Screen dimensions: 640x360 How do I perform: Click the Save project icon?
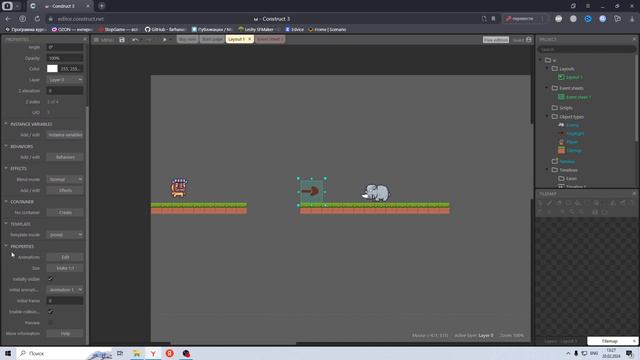click(x=122, y=40)
